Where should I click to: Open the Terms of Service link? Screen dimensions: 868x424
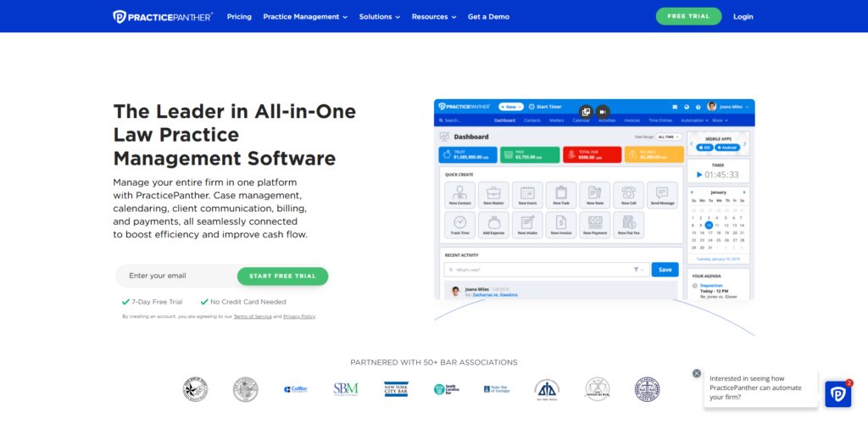[253, 316]
